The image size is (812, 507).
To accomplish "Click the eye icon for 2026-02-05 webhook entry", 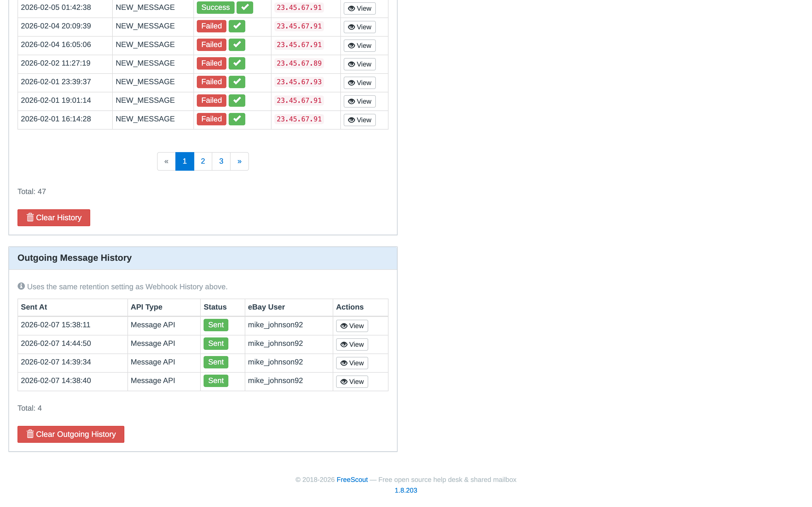I will pyautogui.click(x=351, y=8).
